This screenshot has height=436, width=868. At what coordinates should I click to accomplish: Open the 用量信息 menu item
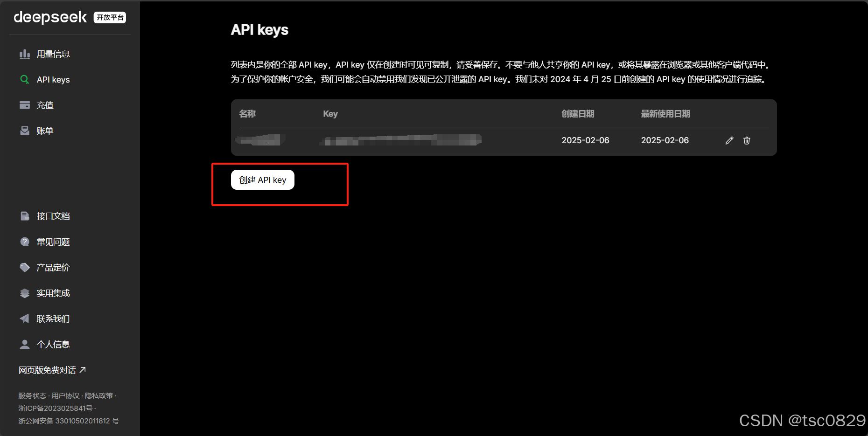(53, 54)
